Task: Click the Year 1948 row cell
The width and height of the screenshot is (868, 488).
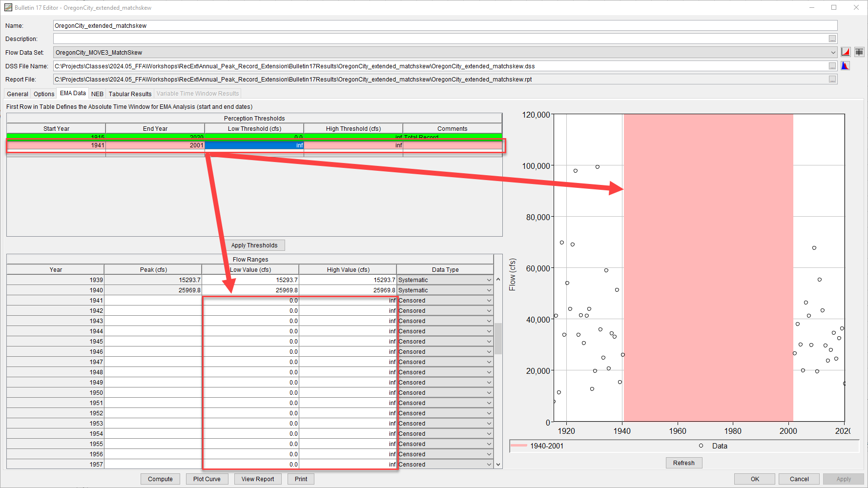Action: pos(56,372)
